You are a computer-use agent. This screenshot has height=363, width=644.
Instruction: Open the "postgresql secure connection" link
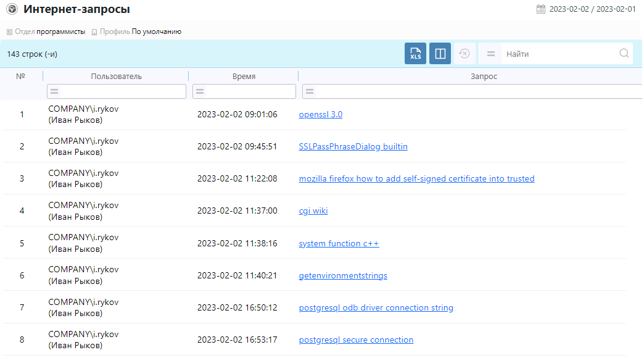356,340
